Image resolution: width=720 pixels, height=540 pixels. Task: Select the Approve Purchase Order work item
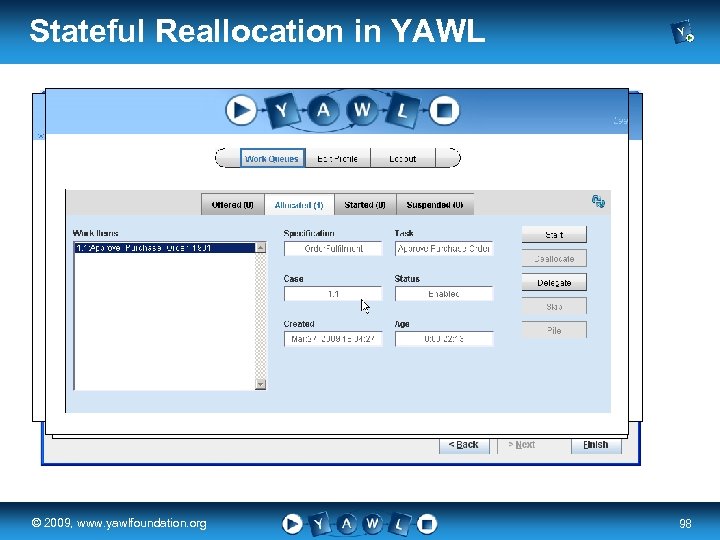pos(164,248)
